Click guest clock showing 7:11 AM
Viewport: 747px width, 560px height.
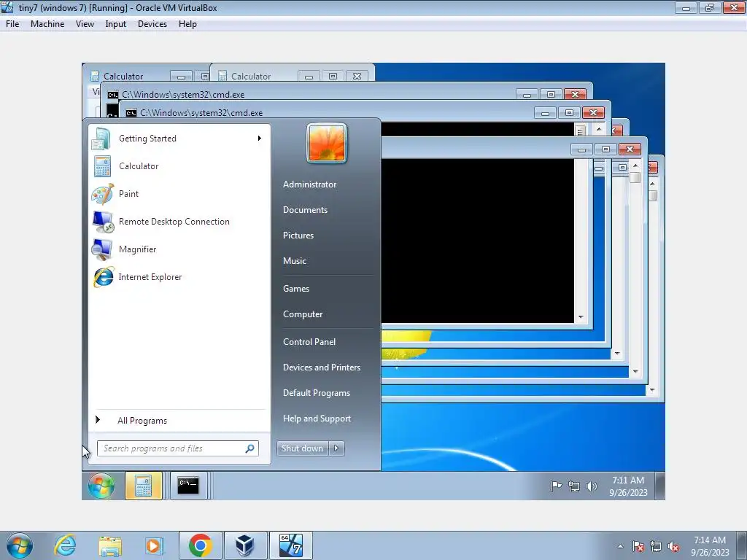click(x=628, y=486)
